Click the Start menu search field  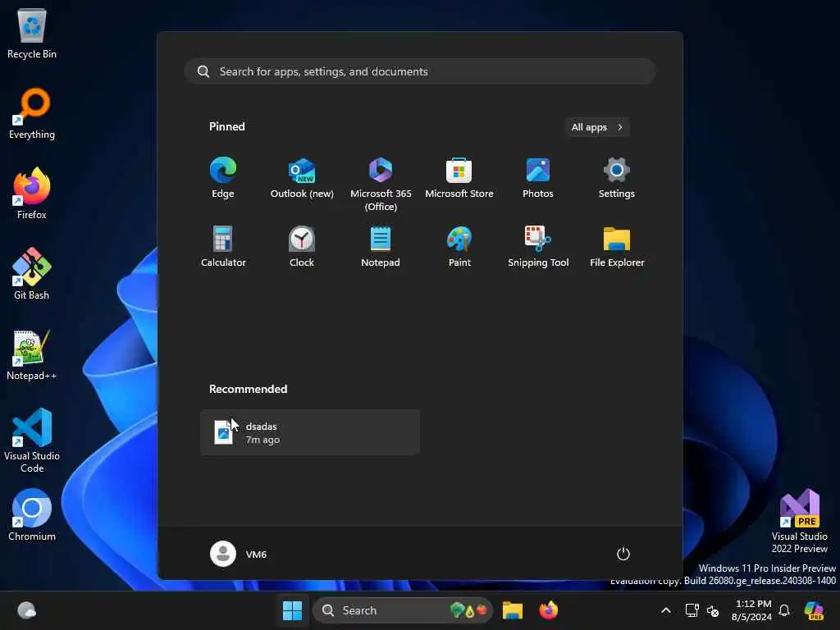coord(420,71)
